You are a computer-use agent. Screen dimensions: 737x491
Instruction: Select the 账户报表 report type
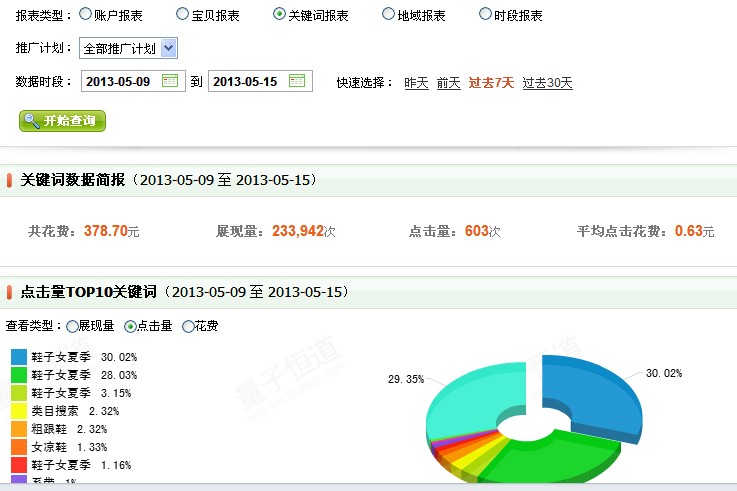point(85,15)
